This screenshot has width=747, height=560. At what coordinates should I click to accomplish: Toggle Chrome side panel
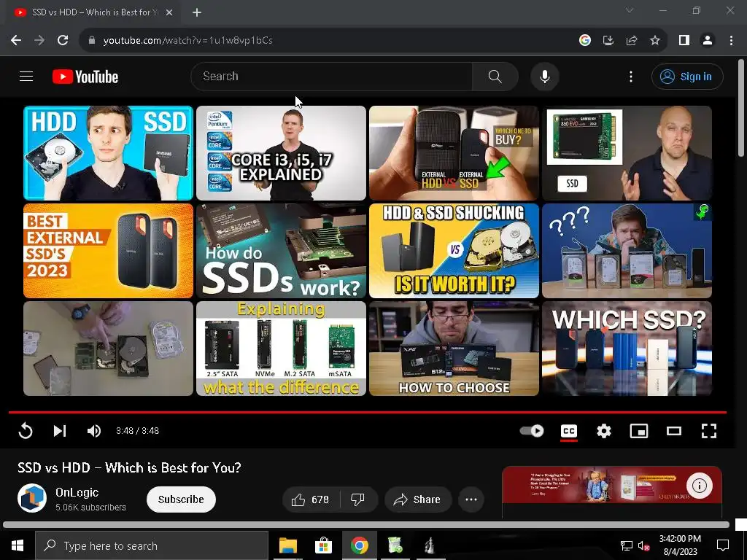click(x=684, y=41)
